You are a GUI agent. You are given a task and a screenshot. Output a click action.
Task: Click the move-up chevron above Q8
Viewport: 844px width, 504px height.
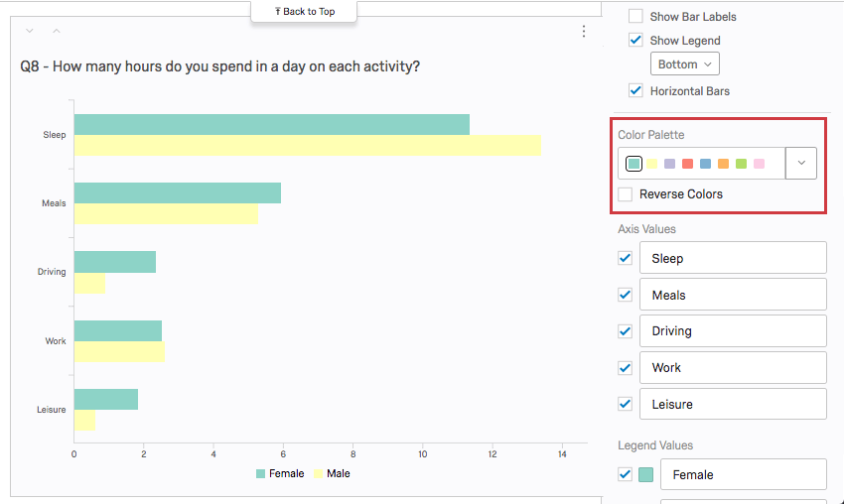coord(56,31)
